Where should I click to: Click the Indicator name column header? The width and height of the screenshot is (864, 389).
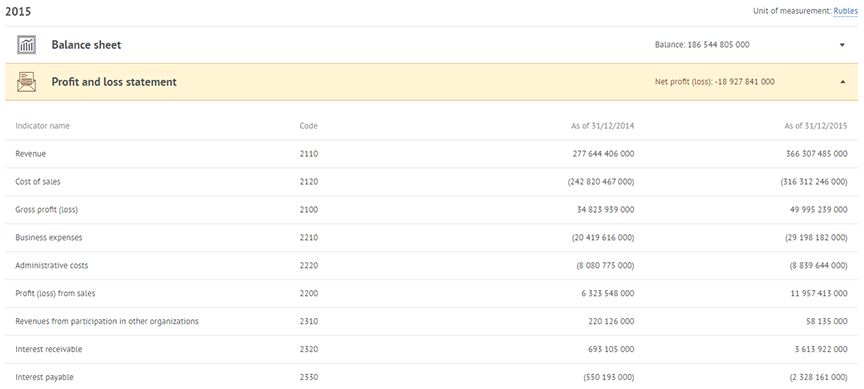click(42, 126)
